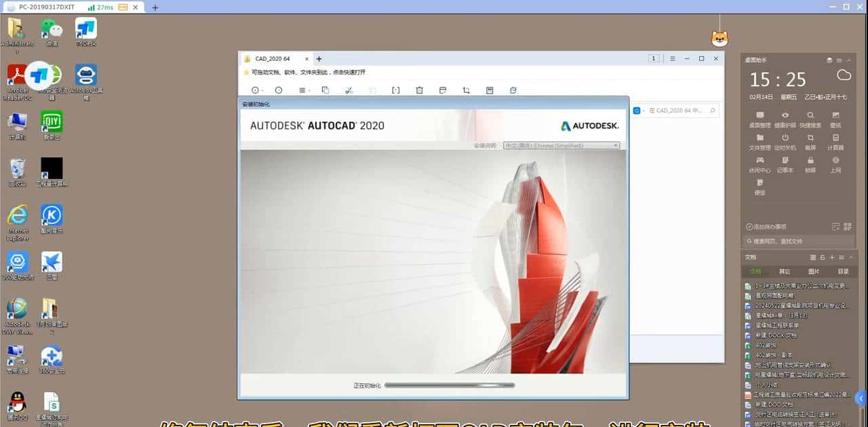
Task: Select the 文档 tab in documents panel
Action: coord(755,271)
